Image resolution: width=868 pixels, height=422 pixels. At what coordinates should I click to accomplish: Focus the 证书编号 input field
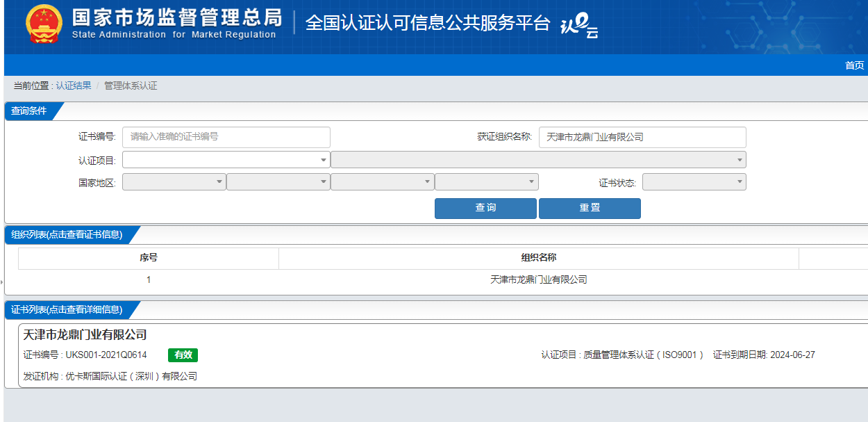(226, 137)
